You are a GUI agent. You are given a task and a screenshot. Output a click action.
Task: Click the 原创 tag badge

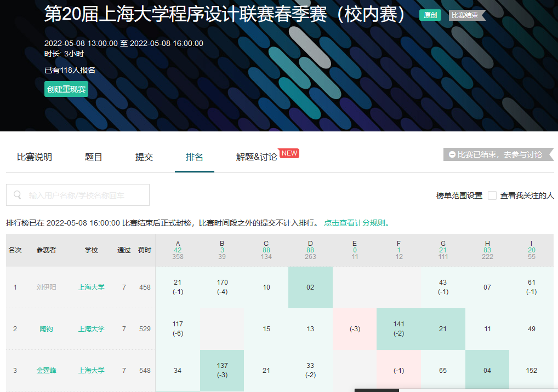pos(430,15)
